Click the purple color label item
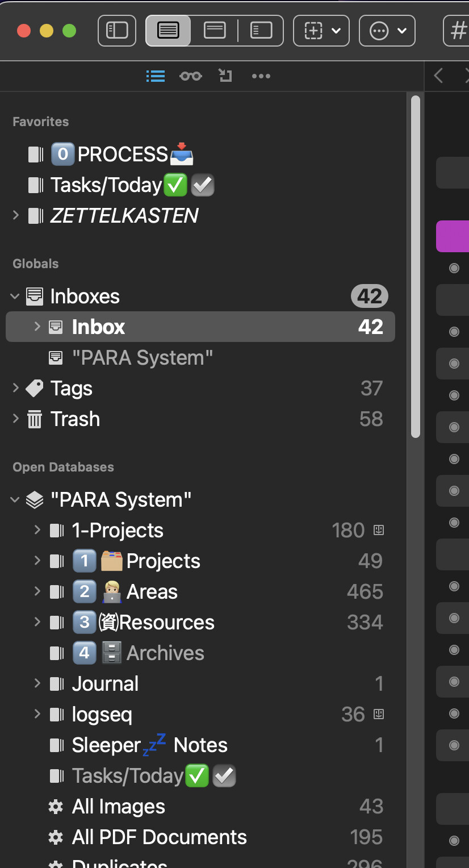 click(453, 236)
